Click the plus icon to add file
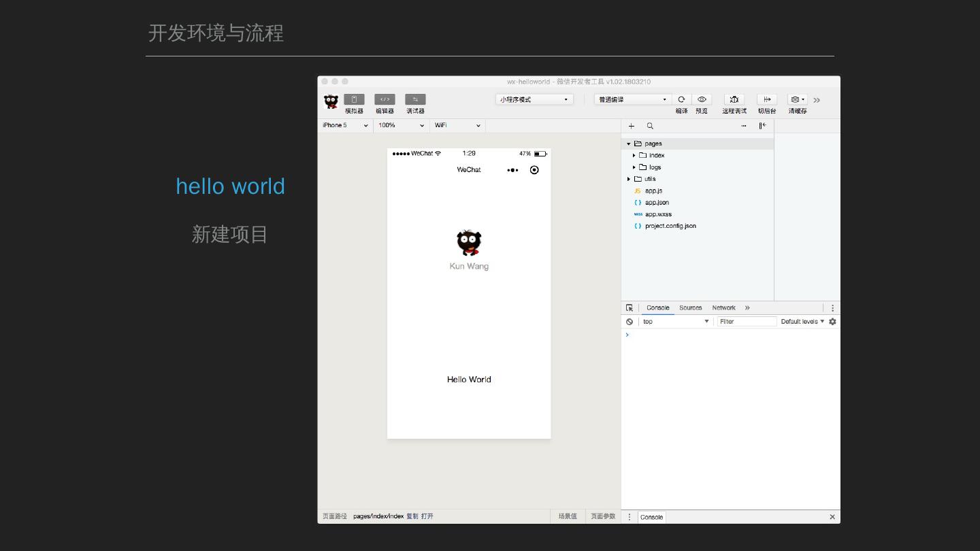980x551 pixels. (632, 126)
